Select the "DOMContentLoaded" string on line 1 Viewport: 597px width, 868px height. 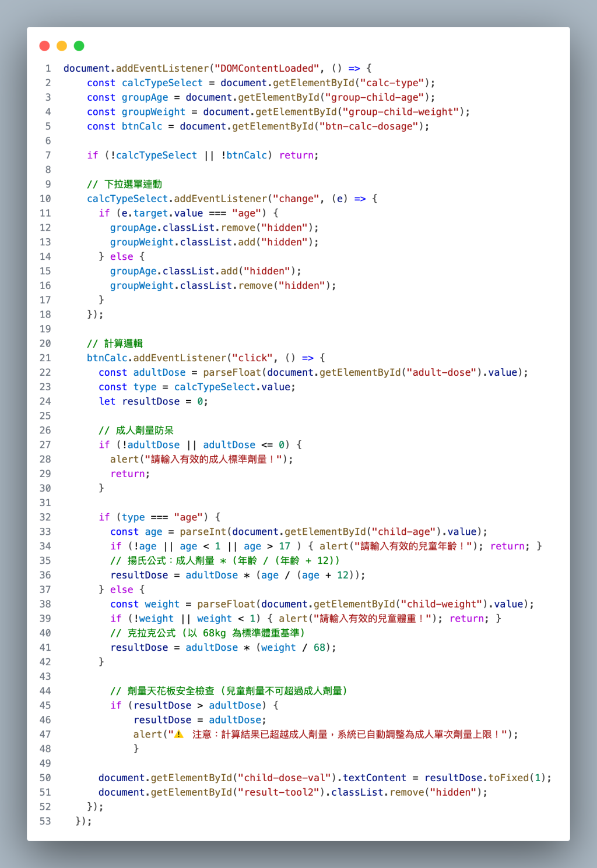(x=267, y=69)
